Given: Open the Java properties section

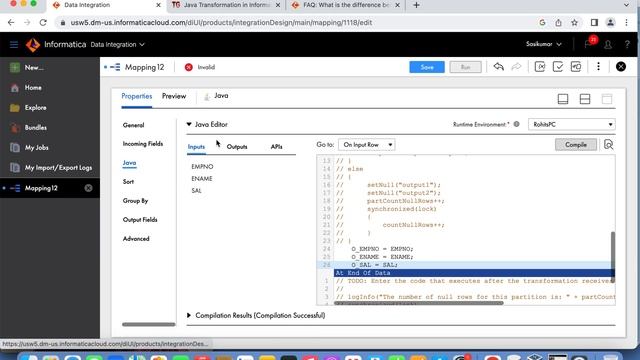Looking at the screenshot, I should click(129, 163).
